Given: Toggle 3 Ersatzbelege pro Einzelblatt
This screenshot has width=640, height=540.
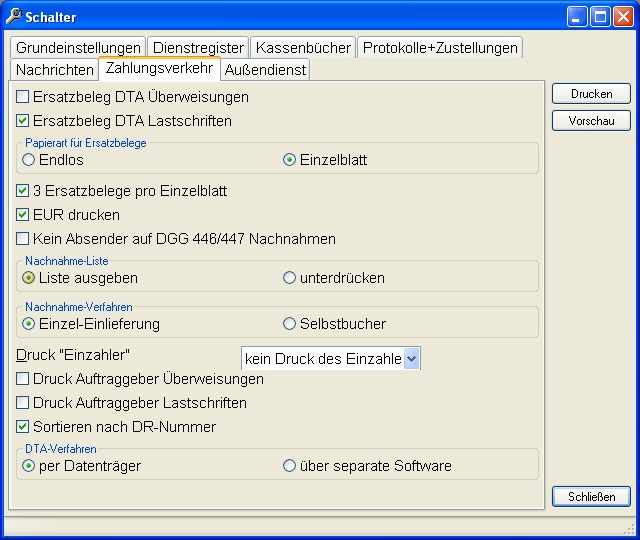Looking at the screenshot, I should coord(22,191).
